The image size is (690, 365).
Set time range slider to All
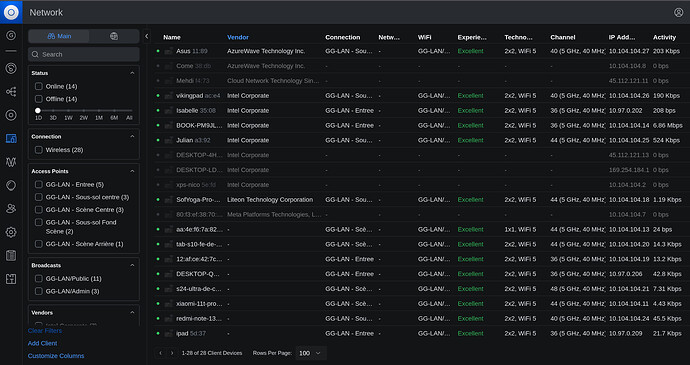pyautogui.click(x=129, y=118)
